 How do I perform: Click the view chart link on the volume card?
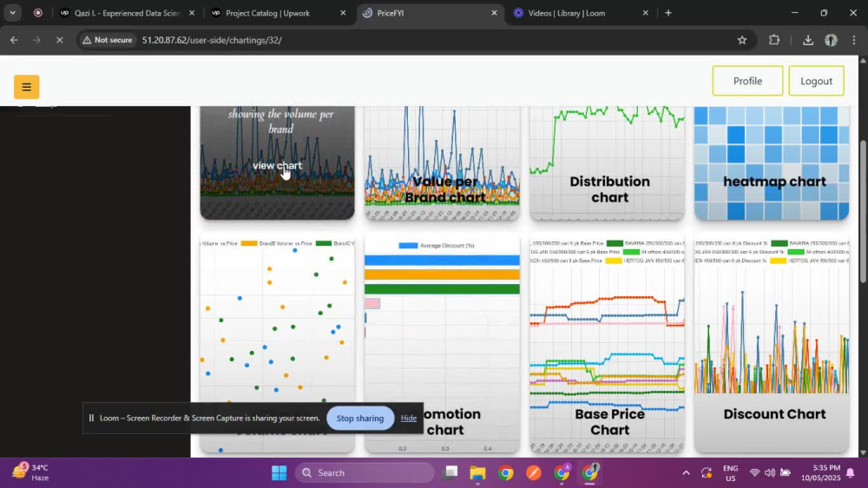pos(278,165)
